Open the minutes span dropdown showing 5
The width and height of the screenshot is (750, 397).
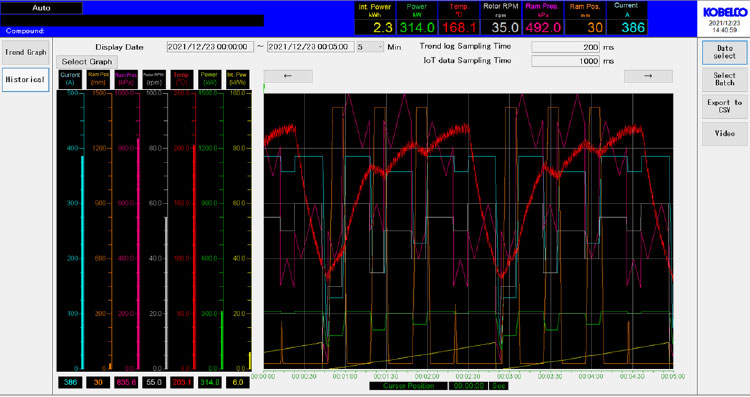[x=370, y=47]
